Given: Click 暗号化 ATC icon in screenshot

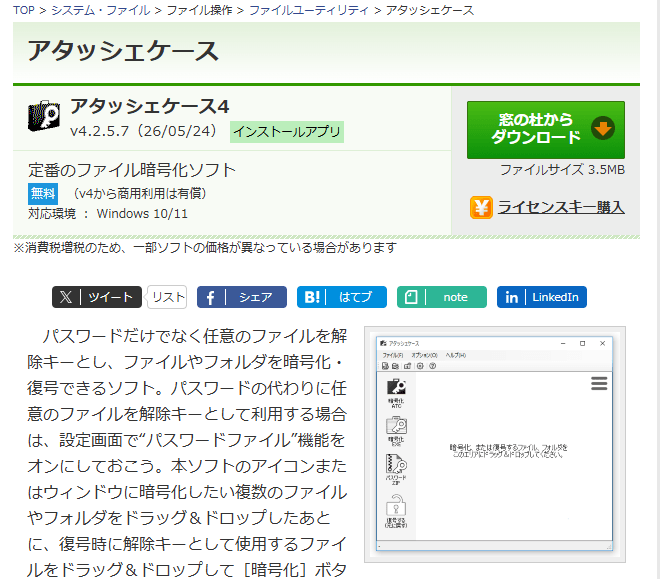Looking at the screenshot, I should click(x=396, y=393).
